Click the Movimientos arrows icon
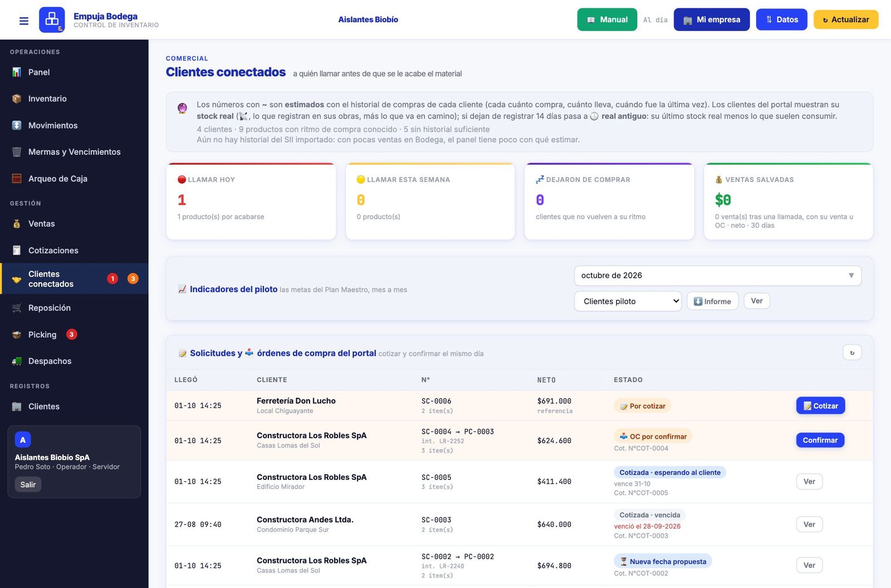 pyautogui.click(x=17, y=125)
